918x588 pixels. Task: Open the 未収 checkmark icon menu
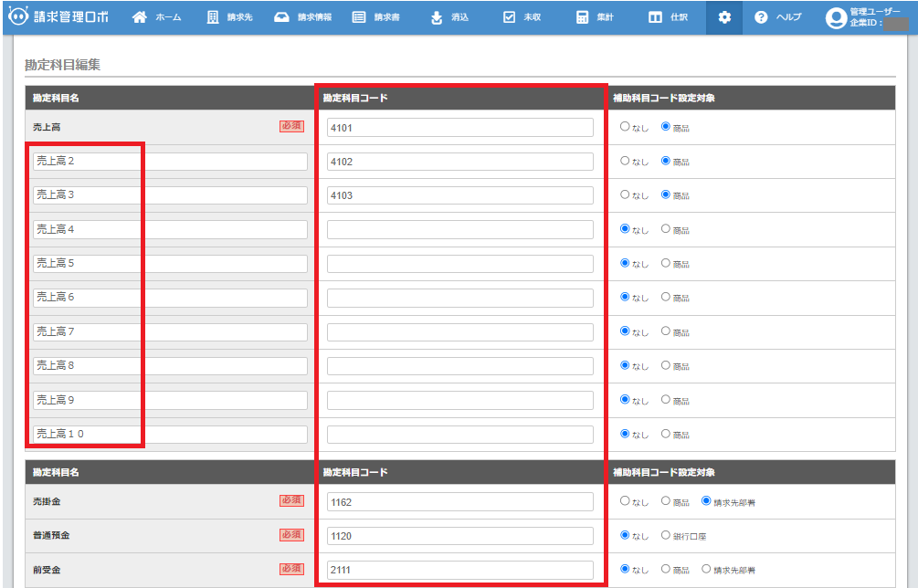tap(522, 17)
